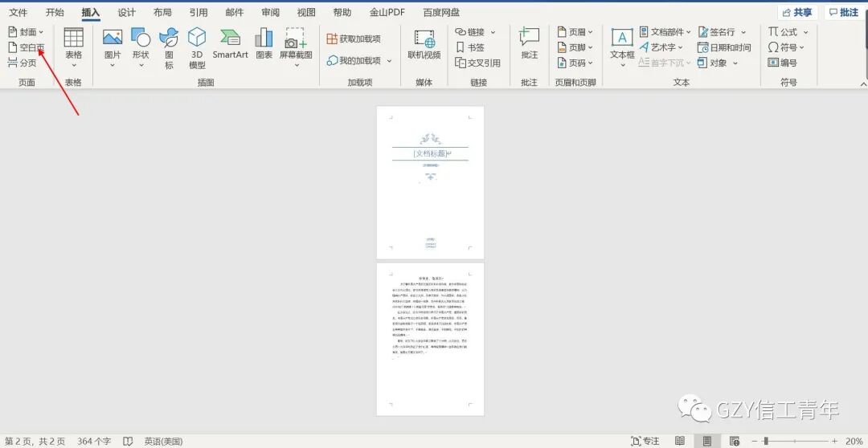Screen dimensions: 868x448
Task: Click the Share (共享) button
Action: 798,12
